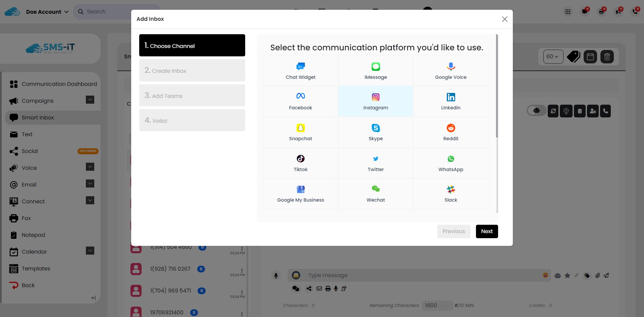Viewport: 644px width, 317px height.
Task: Choose iMessage as the channel
Action: click(x=376, y=71)
